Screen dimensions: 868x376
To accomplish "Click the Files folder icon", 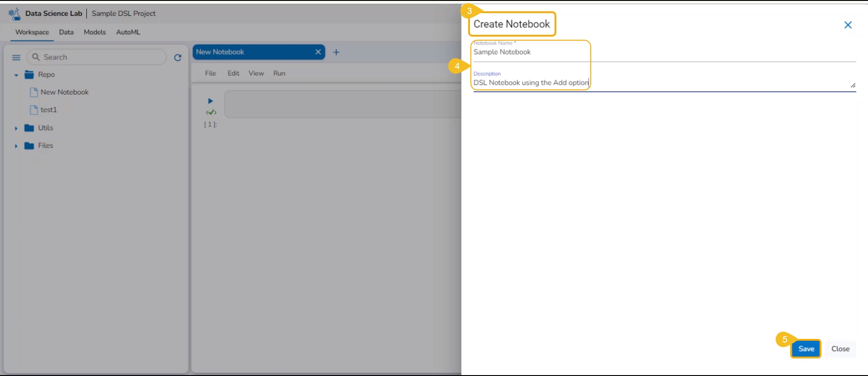I will pos(29,146).
